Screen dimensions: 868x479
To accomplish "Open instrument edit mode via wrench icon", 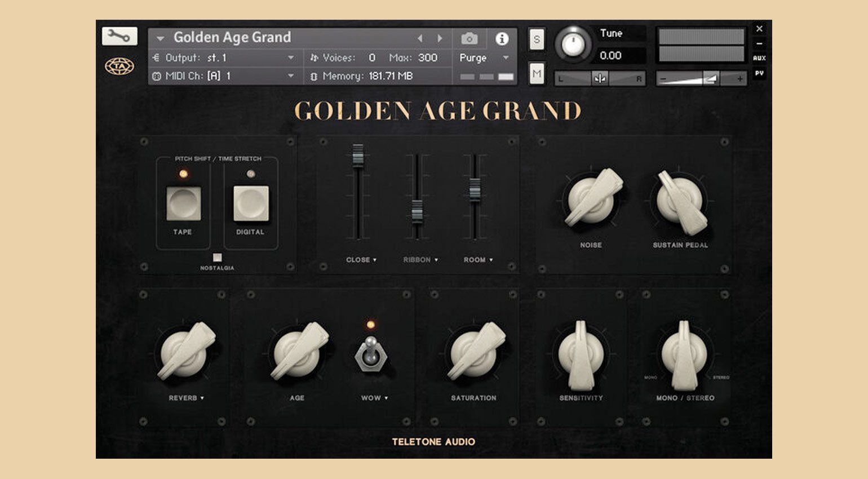I will [x=119, y=36].
